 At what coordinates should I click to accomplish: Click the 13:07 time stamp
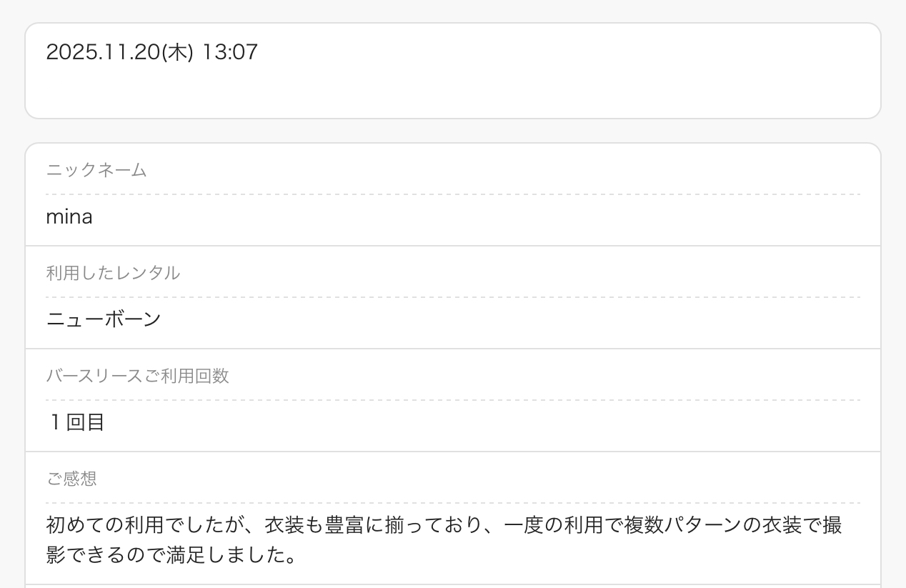(x=230, y=52)
